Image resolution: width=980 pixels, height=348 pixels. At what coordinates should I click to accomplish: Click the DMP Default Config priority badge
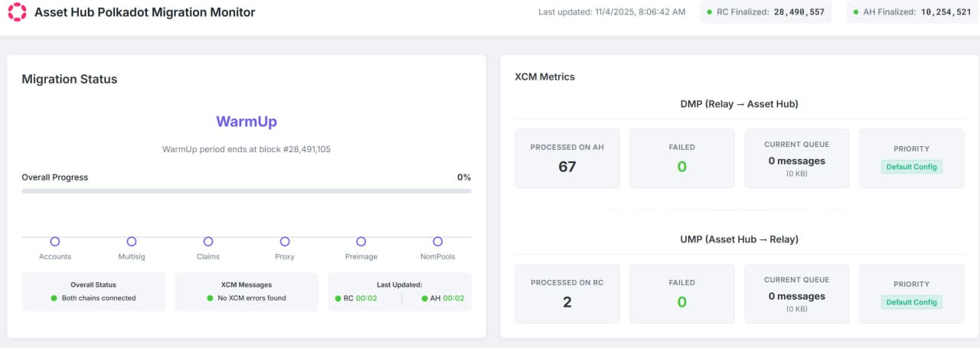point(911,167)
